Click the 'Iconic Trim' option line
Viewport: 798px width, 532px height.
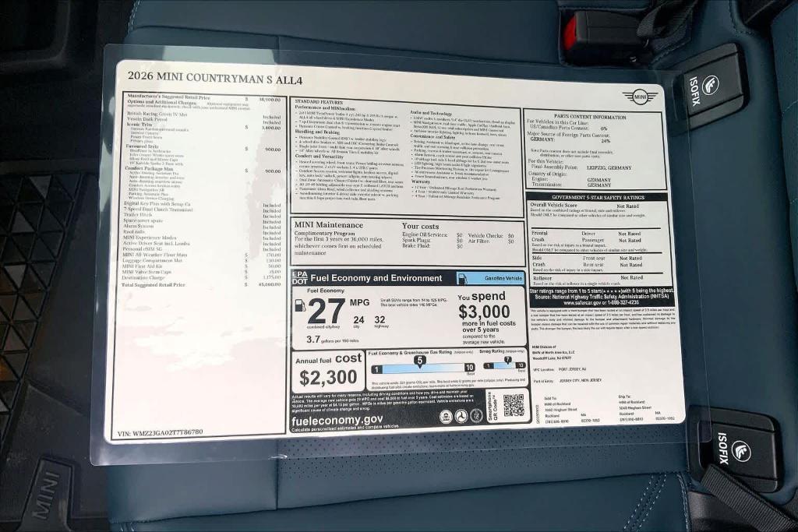pyautogui.click(x=139, y=124)
